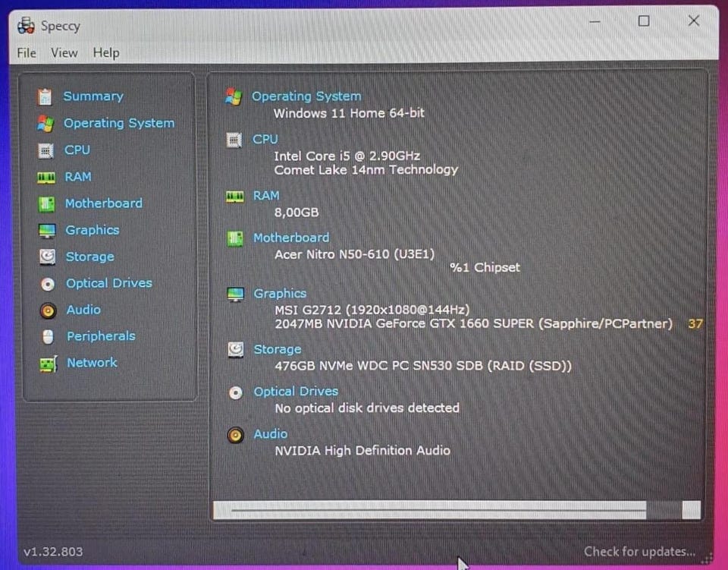Click the Motherboard heading link in summary
This screenshot has height=570, width=728.
291,238
